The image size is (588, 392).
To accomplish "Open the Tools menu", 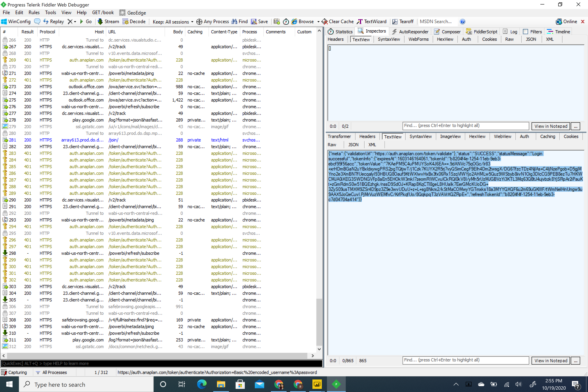I will tap(51, 13).
